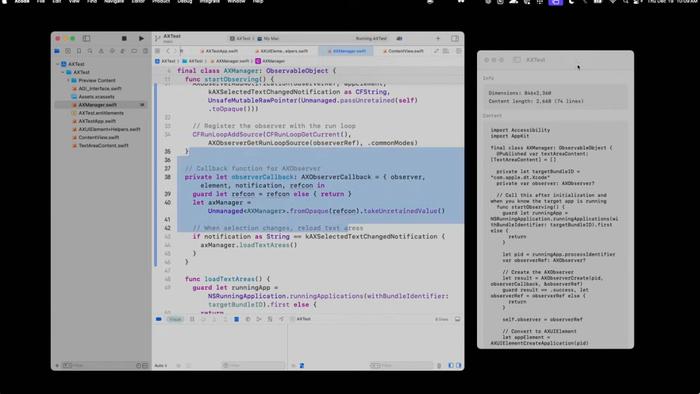Click on startObserving function header
The image size is (700, 394).
coord(231,79)
